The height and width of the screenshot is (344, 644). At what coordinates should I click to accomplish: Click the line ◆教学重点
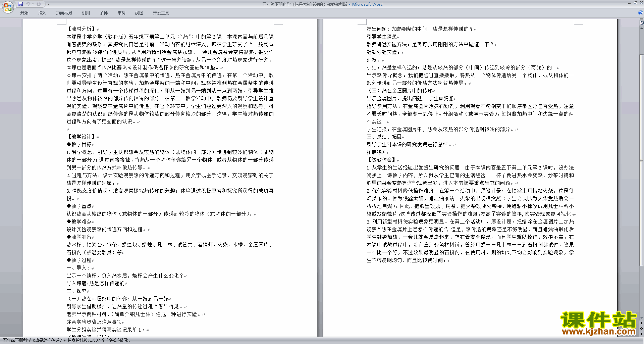coord(79,206)
